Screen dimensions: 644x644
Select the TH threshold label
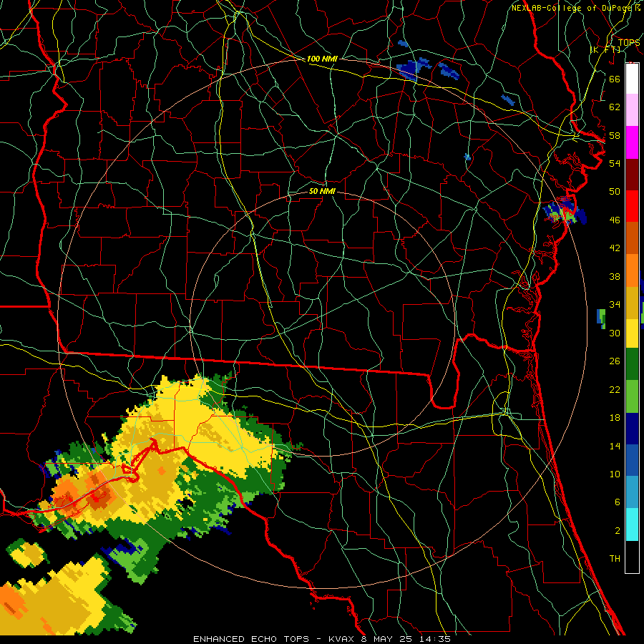click(x=615, y=559)
